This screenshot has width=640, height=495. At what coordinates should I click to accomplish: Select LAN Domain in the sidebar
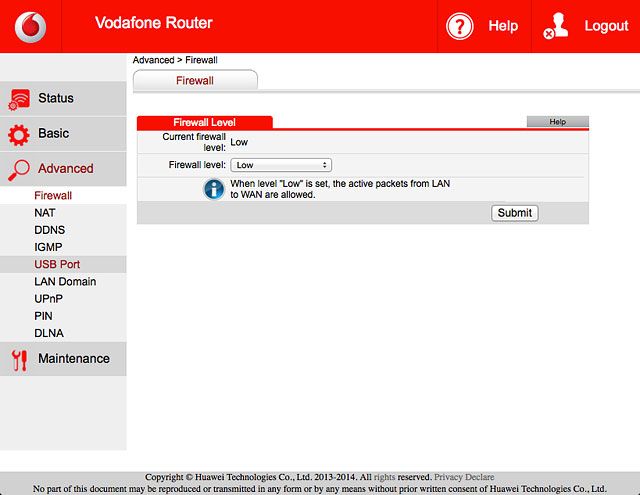click(x=65, y=282)
